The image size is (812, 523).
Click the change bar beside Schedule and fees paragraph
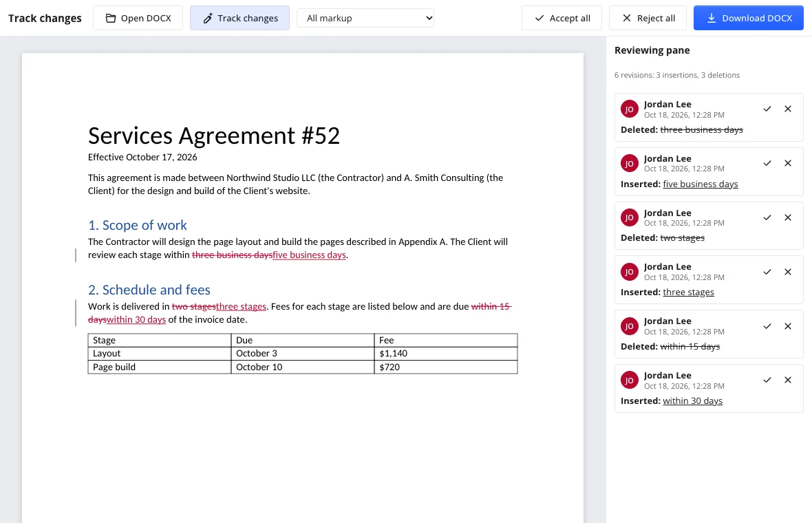[76, 312]
